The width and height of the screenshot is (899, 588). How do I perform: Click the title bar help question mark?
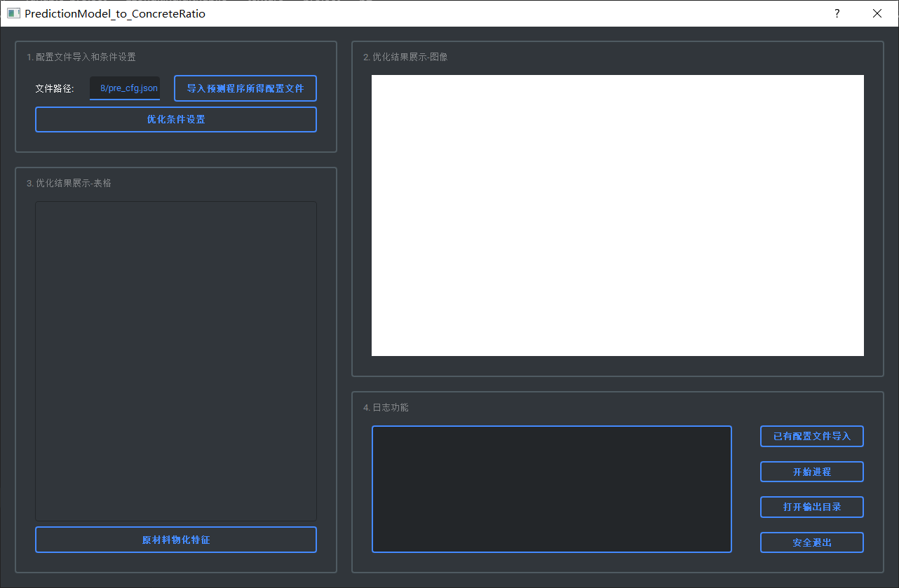[837, 13]
